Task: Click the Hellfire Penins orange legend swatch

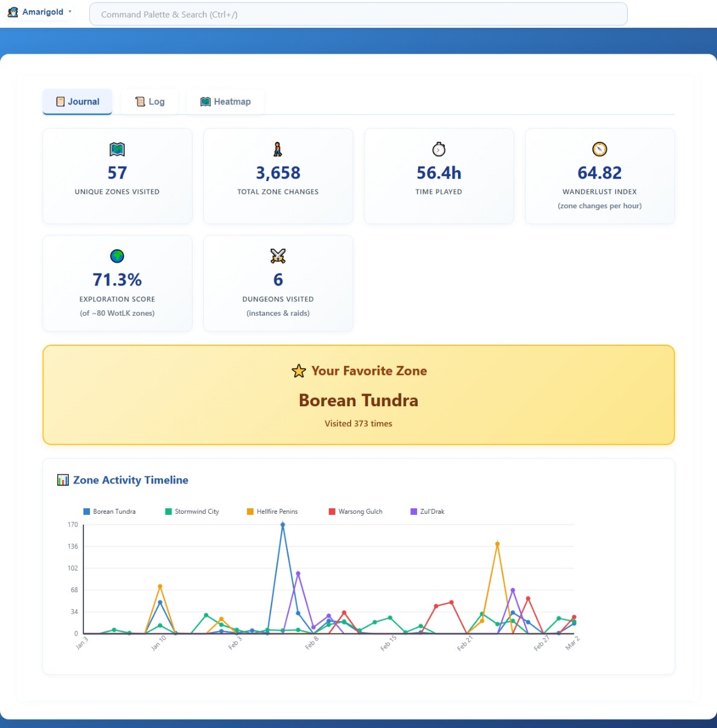Action: pyautogui.click(x=250, y=511)
